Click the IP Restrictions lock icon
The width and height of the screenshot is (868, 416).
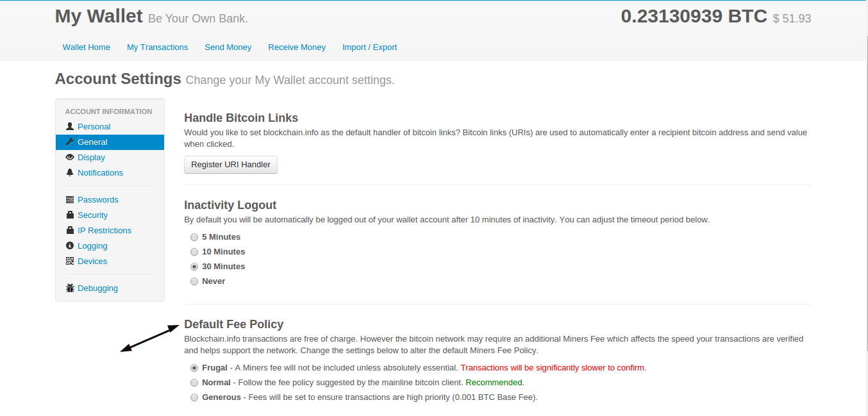(x=70, y=231)
